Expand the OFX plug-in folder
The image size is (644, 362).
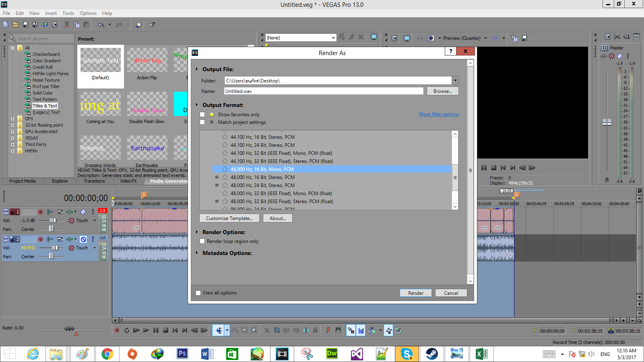coord(12,119)
